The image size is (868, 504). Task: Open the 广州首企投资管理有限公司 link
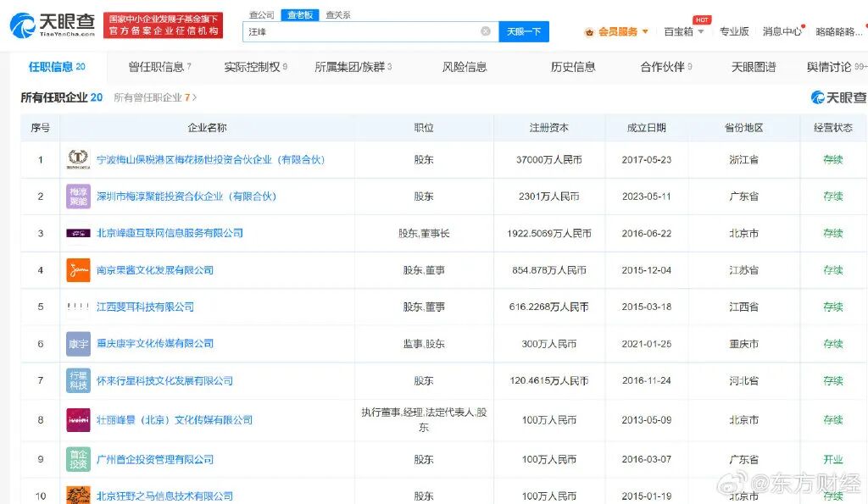154,459
